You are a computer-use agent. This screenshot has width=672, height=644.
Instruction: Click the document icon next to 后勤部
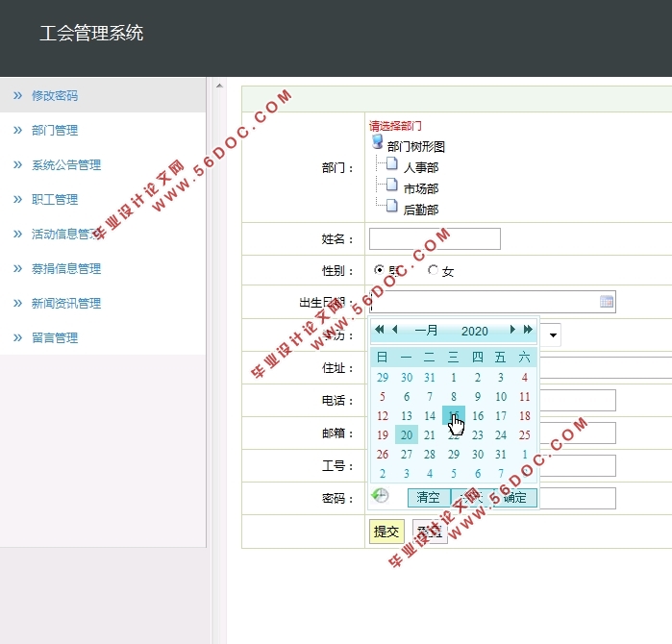[x=391, y=206]
